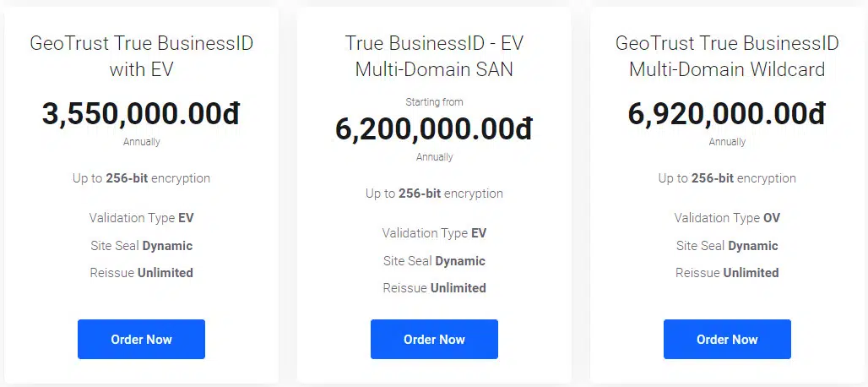The image size is (868, 387).
Task: Click Reissue Unlimited in the Wildcard card
Action: 727,273
